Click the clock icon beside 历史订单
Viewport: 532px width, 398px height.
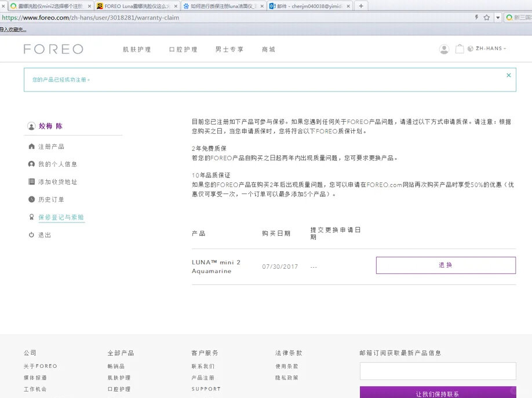(x=31, y=199)
